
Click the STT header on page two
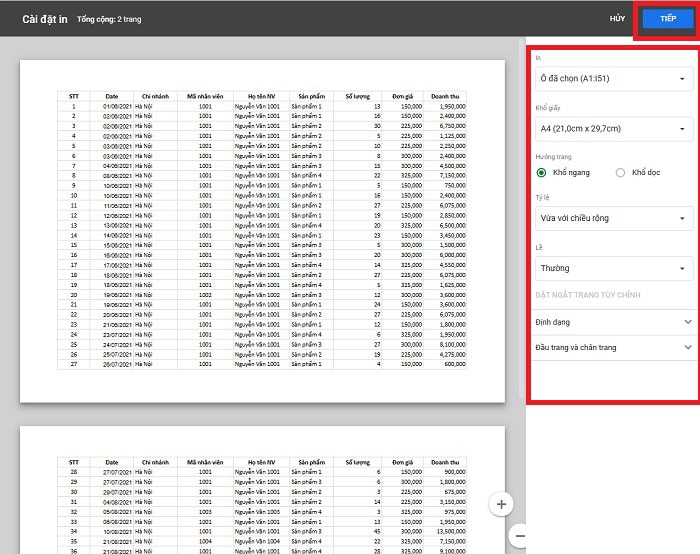[73, 463]
